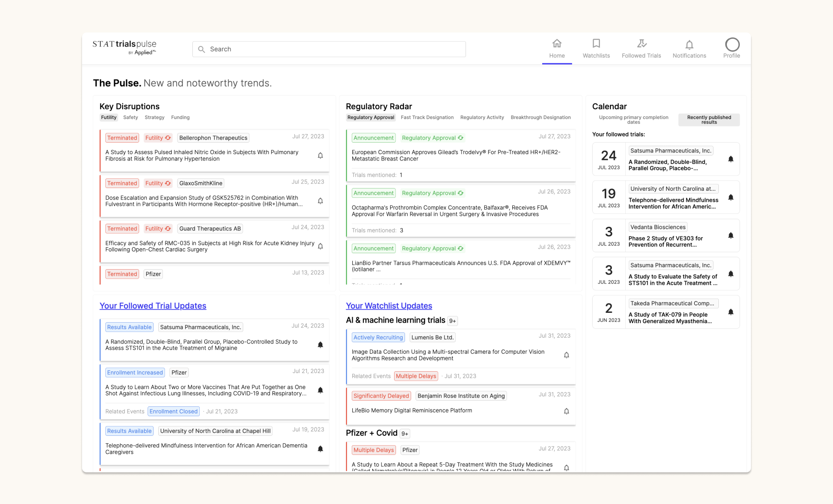This screenshot has height=504, width=833.
Task: Select Upcoming primary completion dates tab
Action: tap(633, 119)
